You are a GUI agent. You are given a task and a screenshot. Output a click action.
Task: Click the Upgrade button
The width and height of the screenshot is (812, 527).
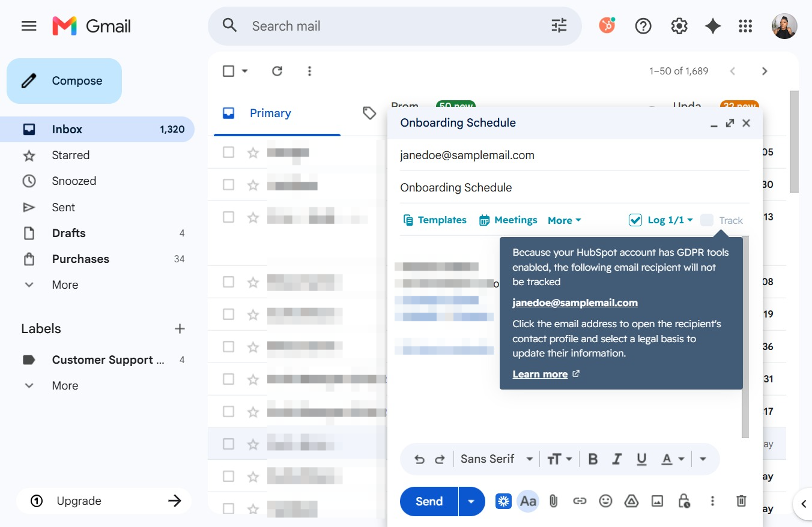pos(104,501)
